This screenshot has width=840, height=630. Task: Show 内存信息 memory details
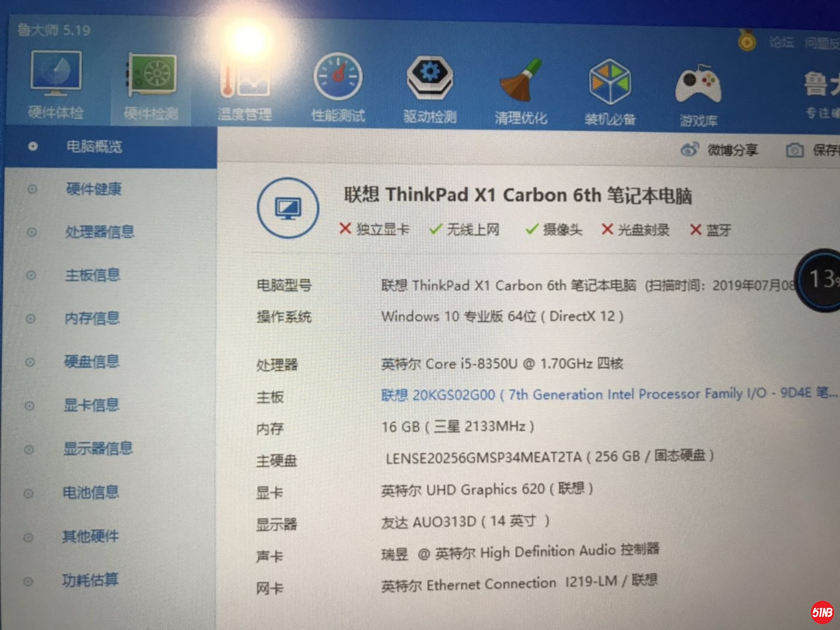click(x=92, y=318)
